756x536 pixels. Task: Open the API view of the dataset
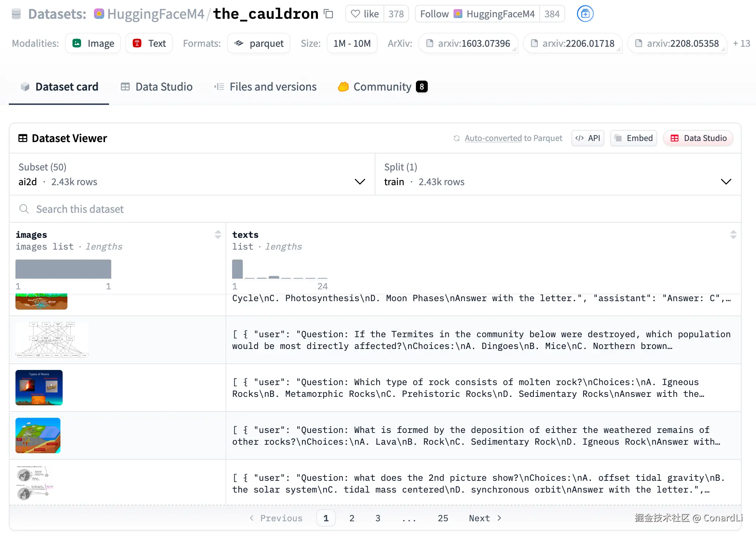[588, 138]
